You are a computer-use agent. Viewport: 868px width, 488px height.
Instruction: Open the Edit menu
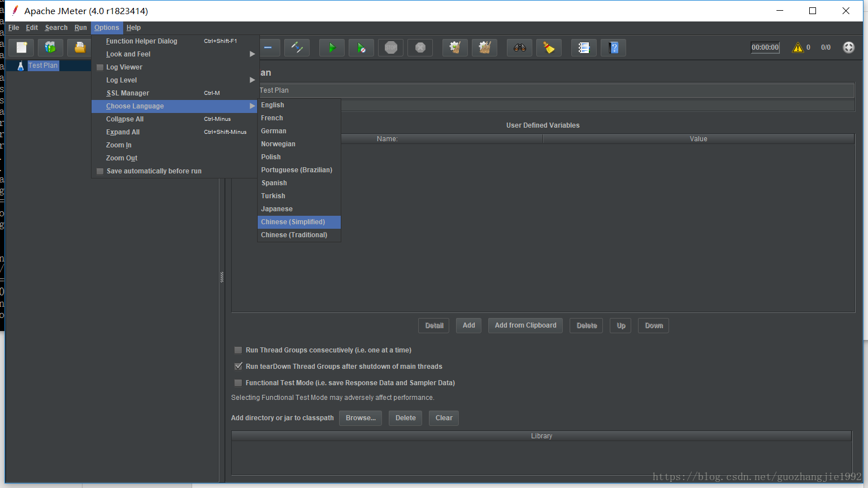pos(32,28)
